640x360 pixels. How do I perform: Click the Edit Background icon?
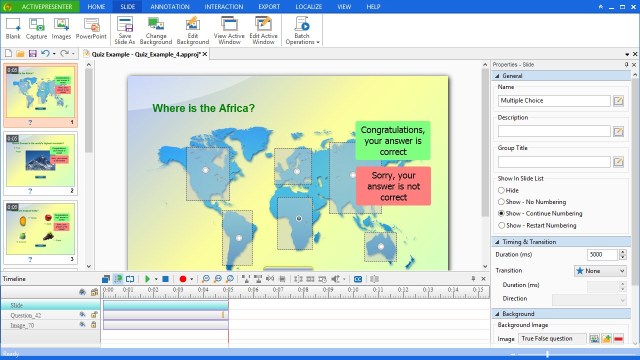(x=193, y=31)
